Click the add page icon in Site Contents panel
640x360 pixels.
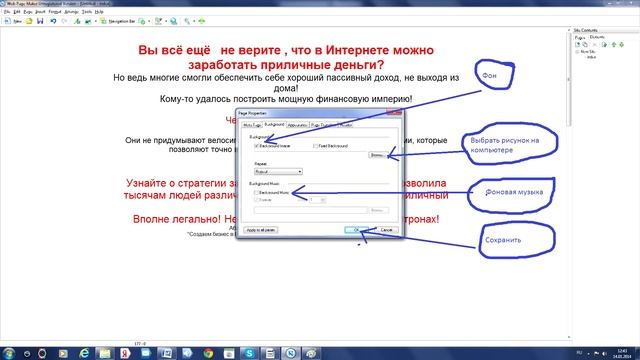point(578,44)
